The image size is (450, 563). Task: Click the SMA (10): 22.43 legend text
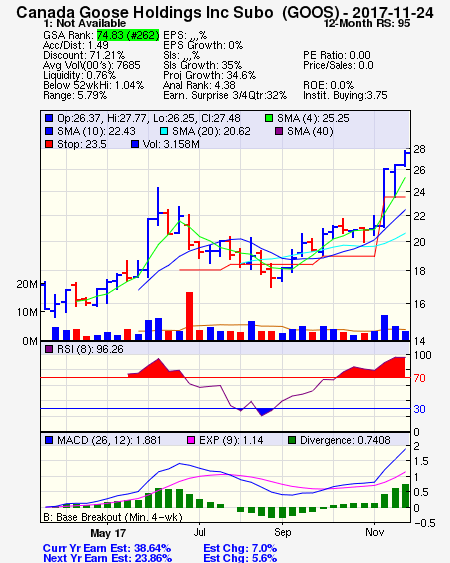point(96,131)
